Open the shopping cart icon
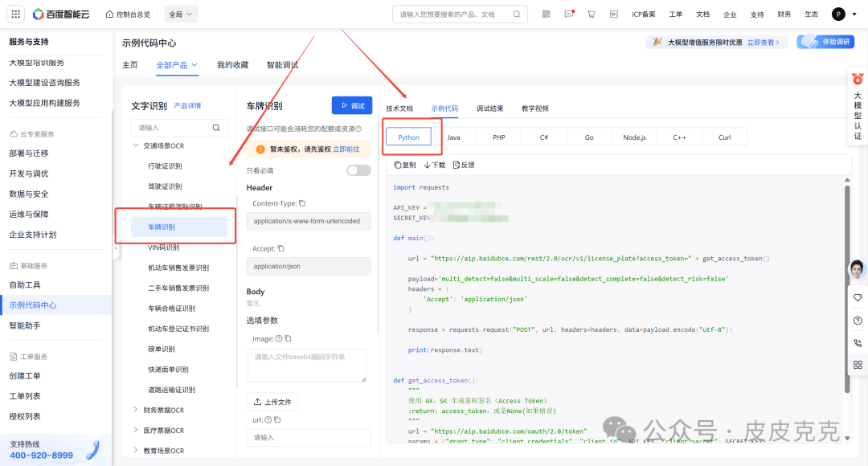Viewport: 868px width, 466px height. click(x=592, y=14)
